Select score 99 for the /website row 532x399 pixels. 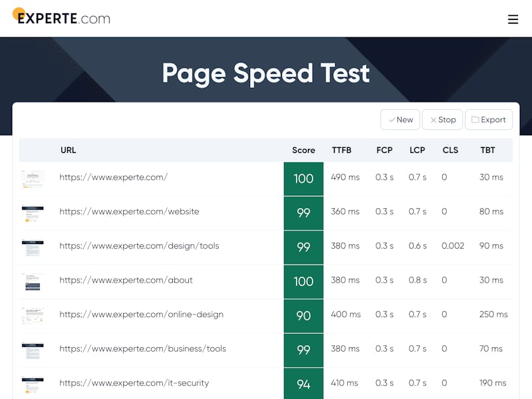coord(304,213)
